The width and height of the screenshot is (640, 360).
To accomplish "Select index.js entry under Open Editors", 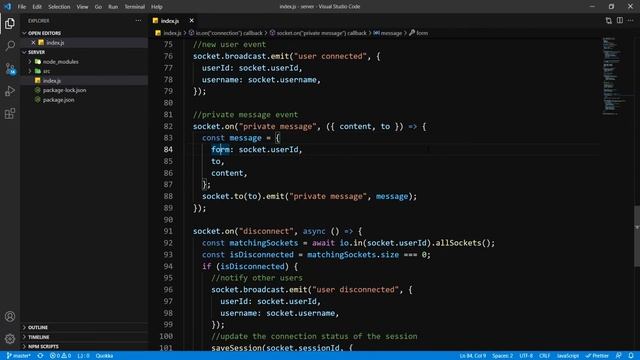I will 84,42.
